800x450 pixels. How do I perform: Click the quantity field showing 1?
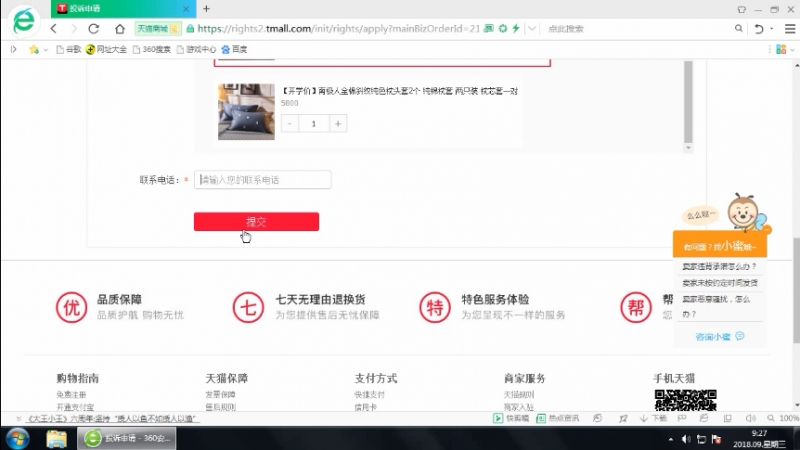pos(314,123)
